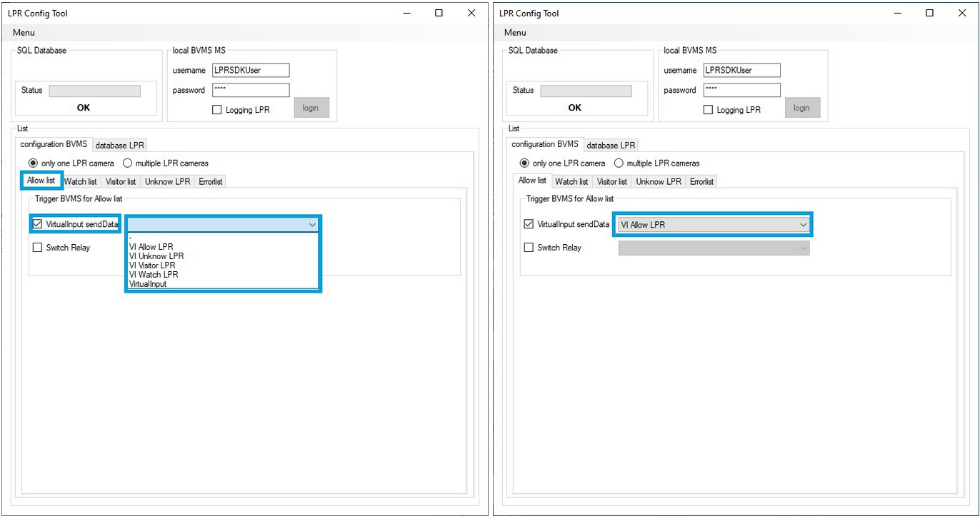Open the "Watch list" tab in right window

click(571, 182)
